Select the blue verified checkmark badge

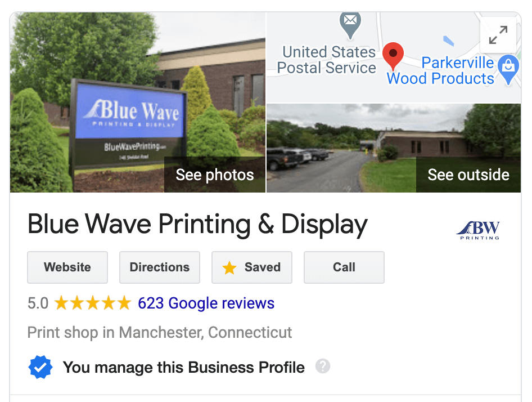click(40, 367)
